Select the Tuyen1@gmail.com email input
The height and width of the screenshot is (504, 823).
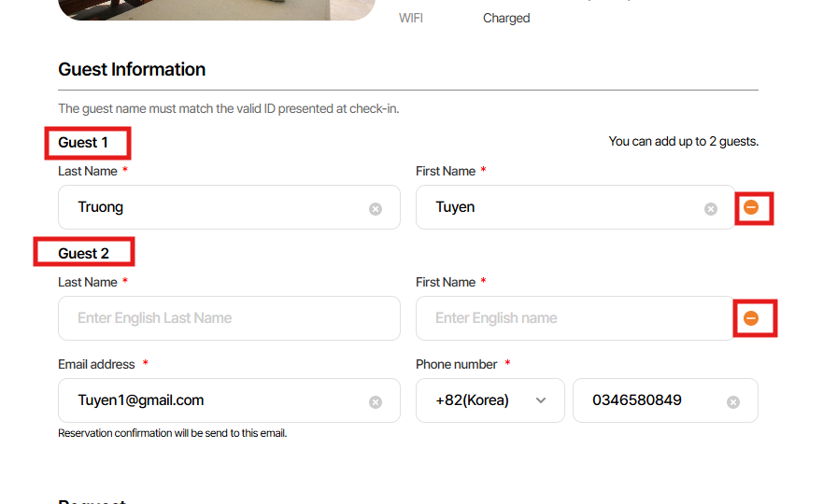(215, 400)
